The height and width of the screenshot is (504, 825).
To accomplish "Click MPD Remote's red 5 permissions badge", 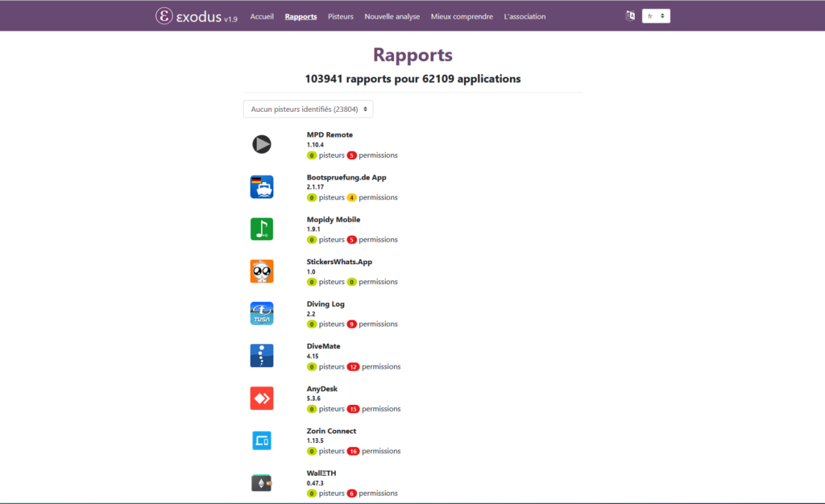I will [351, 155].
